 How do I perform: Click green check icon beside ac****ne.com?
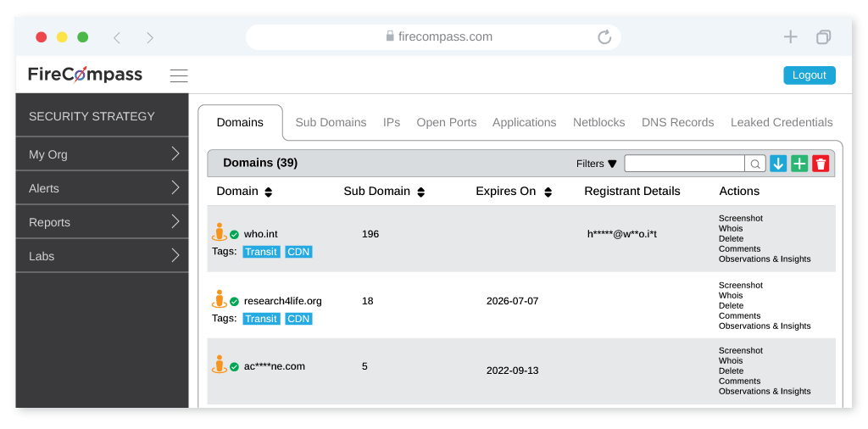point(234,367)
